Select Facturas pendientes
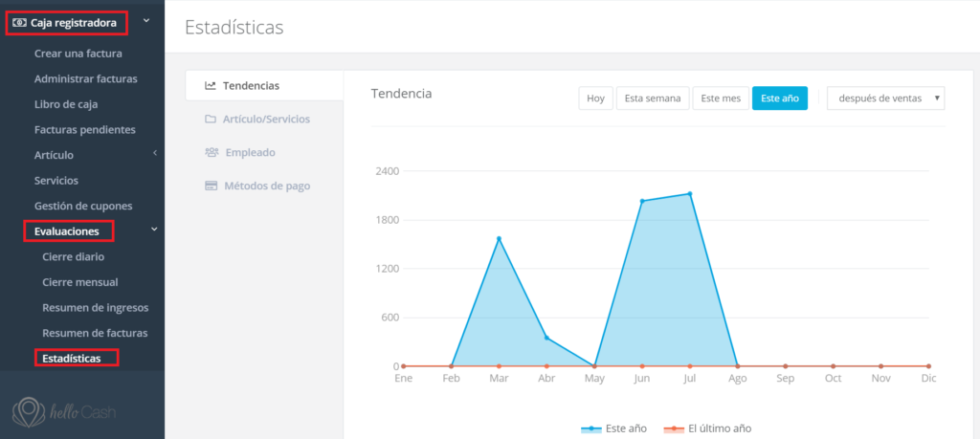 pyautogui.click(x=85, y=130)
